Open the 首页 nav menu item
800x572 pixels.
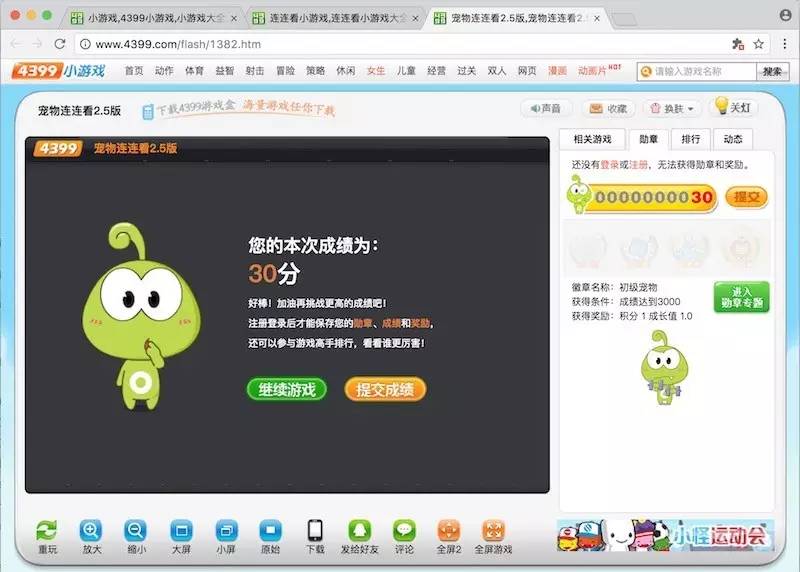134,71
